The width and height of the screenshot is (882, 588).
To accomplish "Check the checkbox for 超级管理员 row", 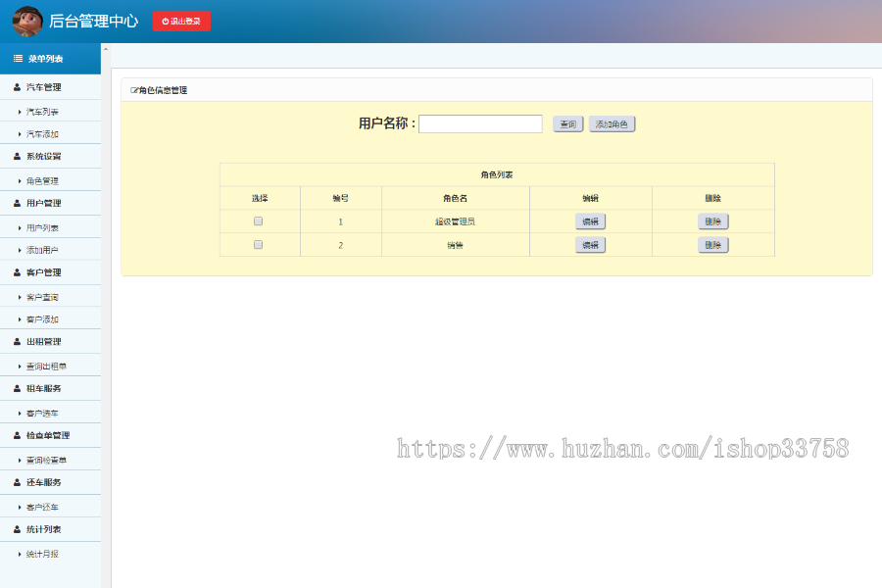I will 258,220.
